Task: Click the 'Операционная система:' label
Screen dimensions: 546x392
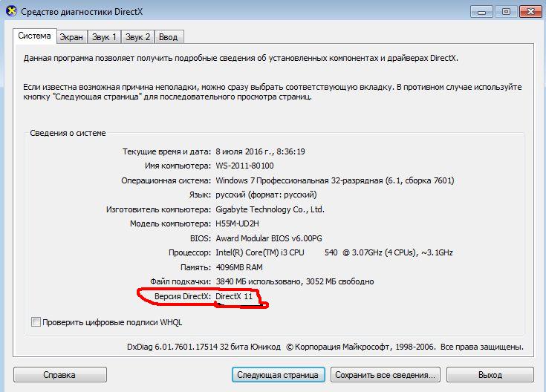Action: point(166,180)
